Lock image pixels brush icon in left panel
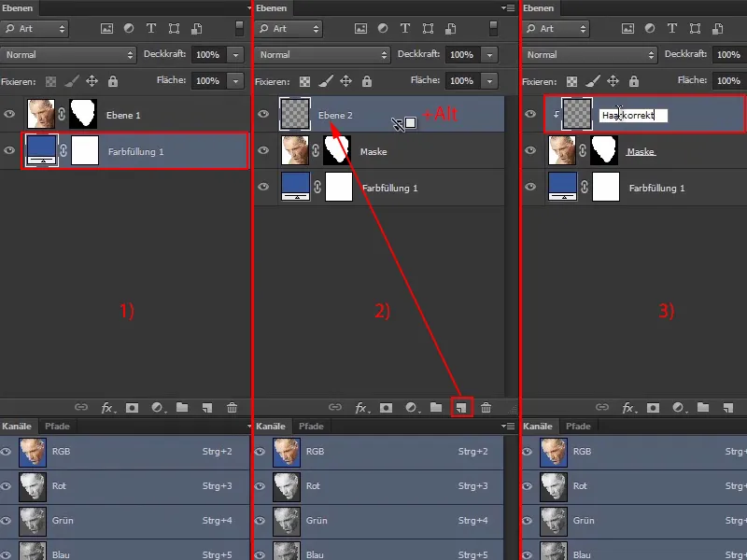The width and height of the screenshot is (747, 560). [x=72, y=81]
